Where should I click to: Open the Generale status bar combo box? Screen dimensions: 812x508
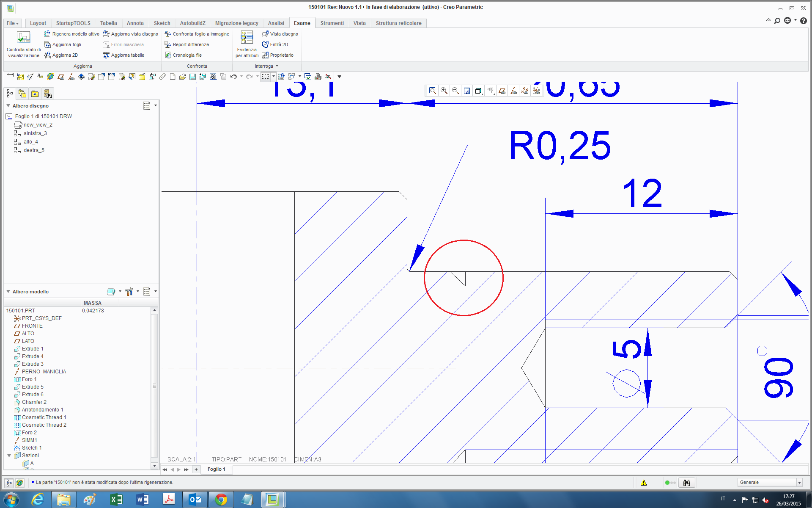coord(799,482)
